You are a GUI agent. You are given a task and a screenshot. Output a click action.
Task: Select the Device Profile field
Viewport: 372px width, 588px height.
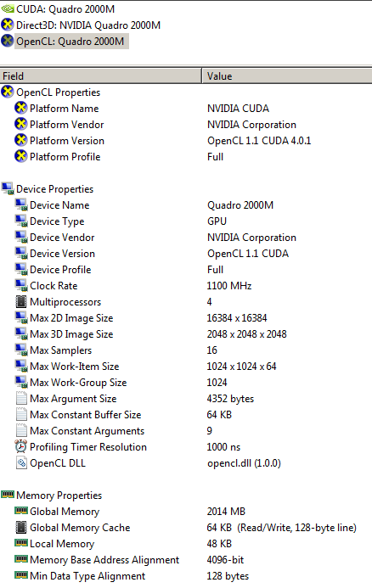click(x=60, y=270)
